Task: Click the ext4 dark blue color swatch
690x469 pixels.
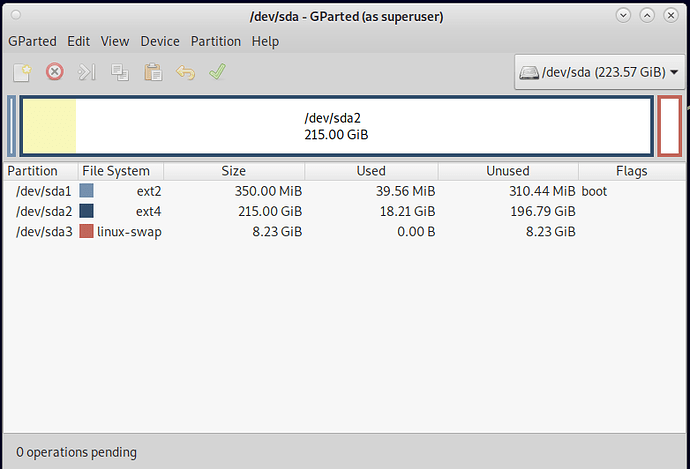Action: click(x=86, y=211)
